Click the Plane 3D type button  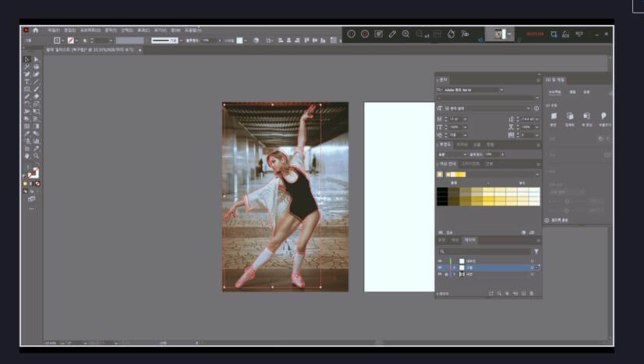553,115
